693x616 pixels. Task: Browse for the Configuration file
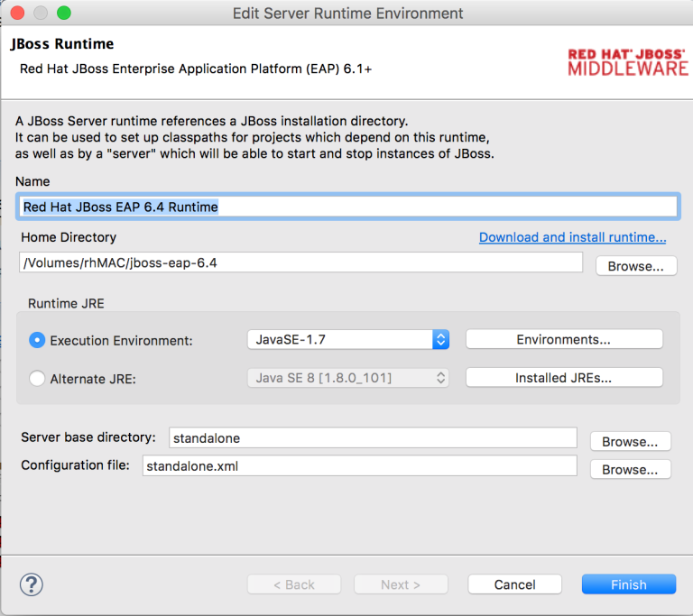point(630,469)
